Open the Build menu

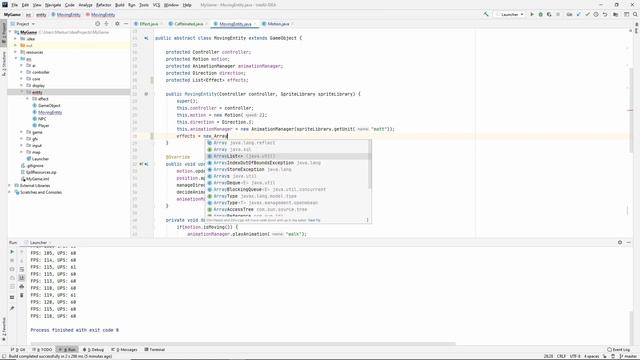pyautogui.click(x=120, y=5)
